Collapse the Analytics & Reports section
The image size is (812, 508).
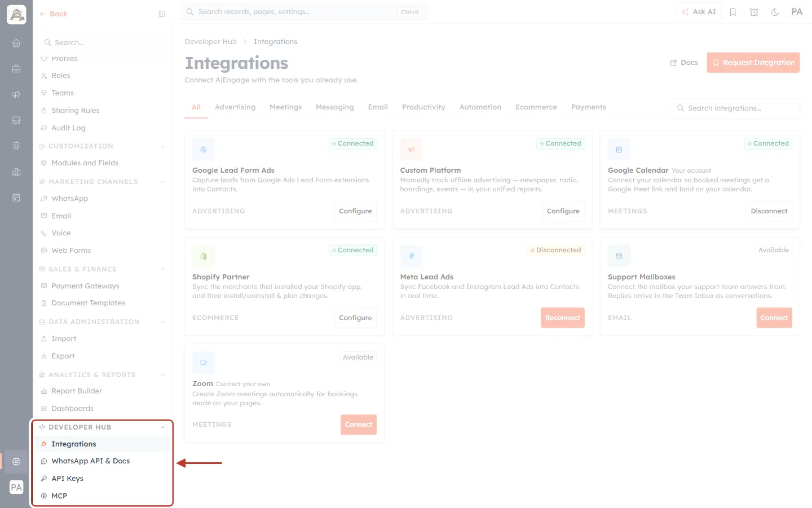[x=163, y=375]
